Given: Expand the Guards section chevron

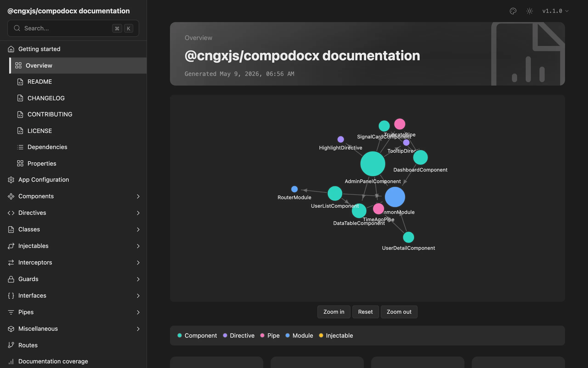Looking at the screenshot, I should click(x=138, y=279).
